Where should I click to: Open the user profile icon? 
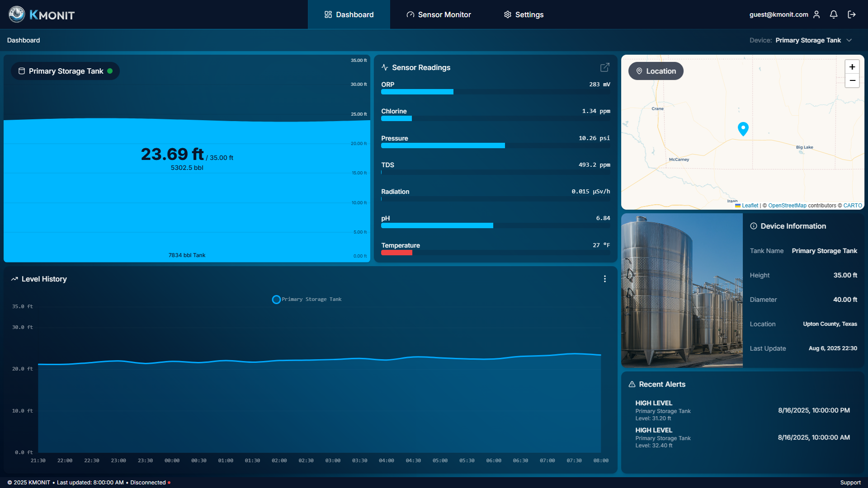[x=816, y=14]
